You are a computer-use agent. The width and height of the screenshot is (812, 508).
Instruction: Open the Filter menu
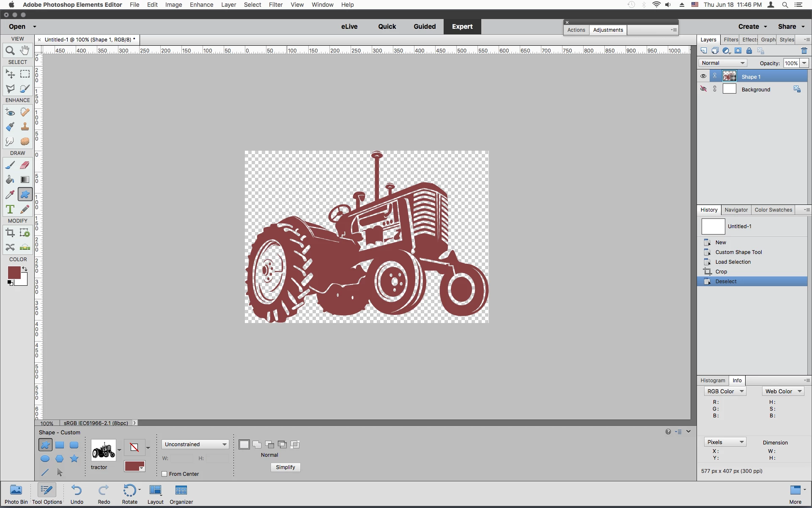click(275, 5)
